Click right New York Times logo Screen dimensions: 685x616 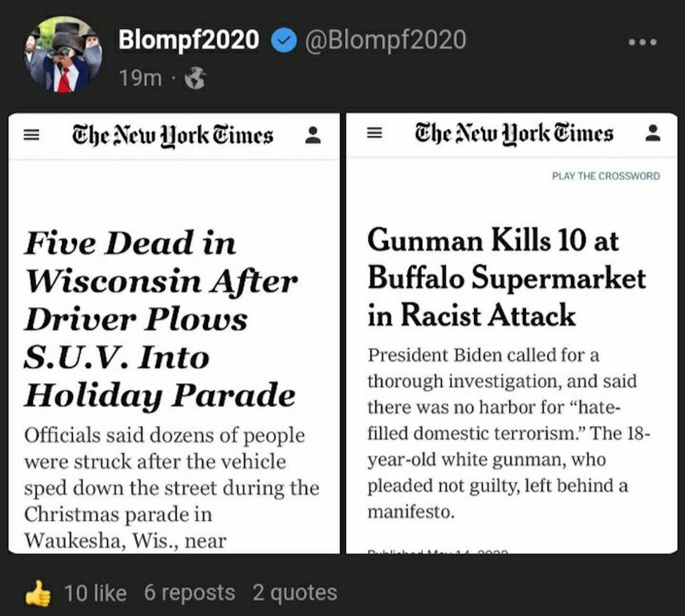(514, 133)
